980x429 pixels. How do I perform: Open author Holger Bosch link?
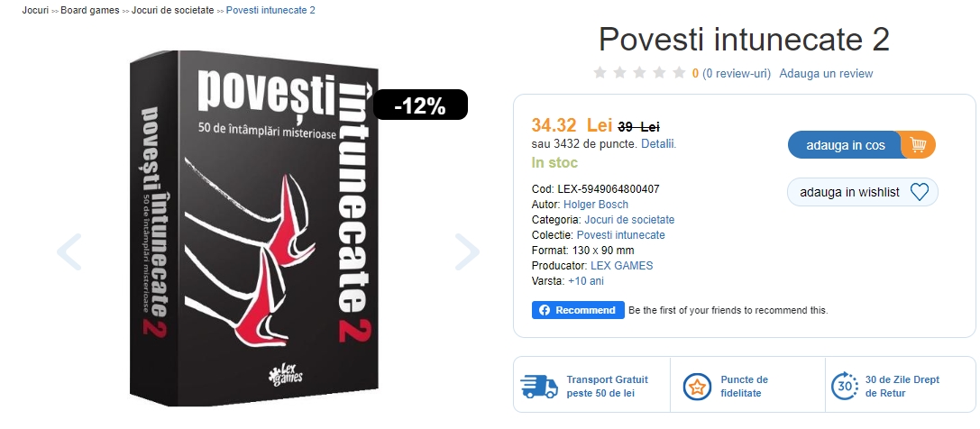tap(596, 205)
